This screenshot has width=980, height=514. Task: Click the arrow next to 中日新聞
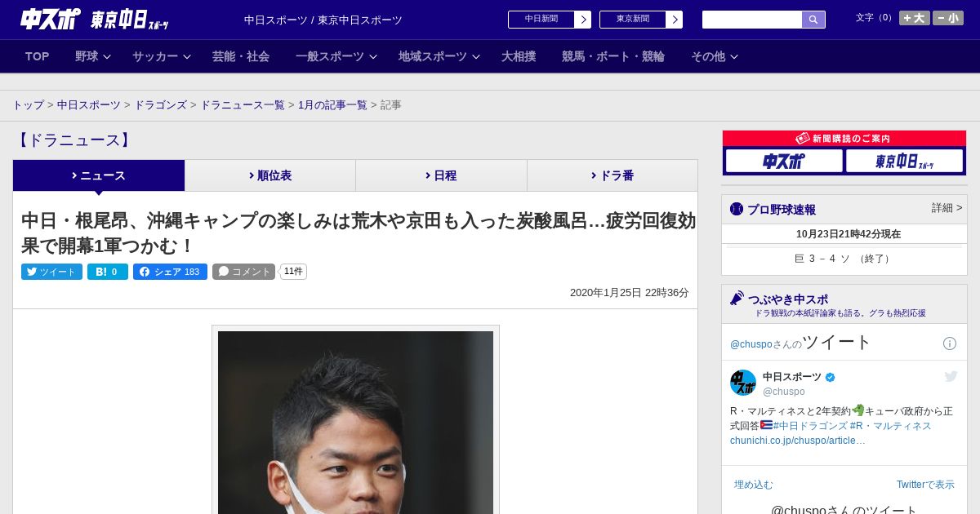pyautogui.click(x=583, y=20)
